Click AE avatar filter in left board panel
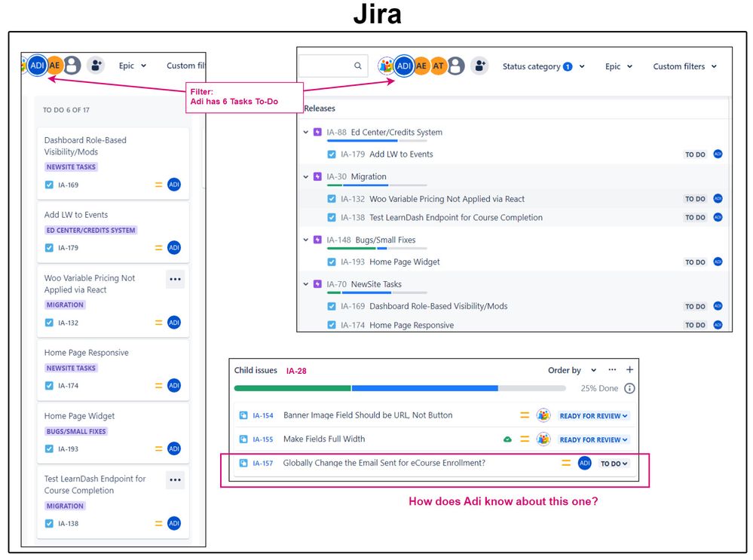Viewport: 753px width, 560px height. coord(55,66)
